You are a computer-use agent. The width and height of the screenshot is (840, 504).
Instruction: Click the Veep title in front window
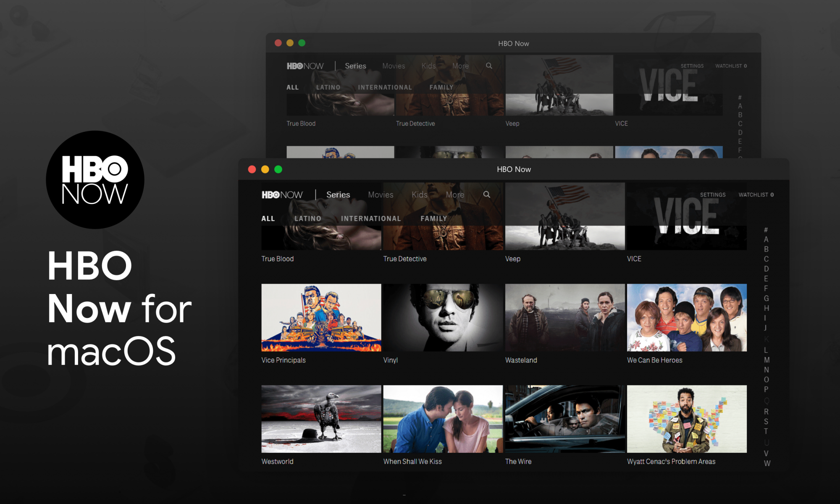click(512, 259)
